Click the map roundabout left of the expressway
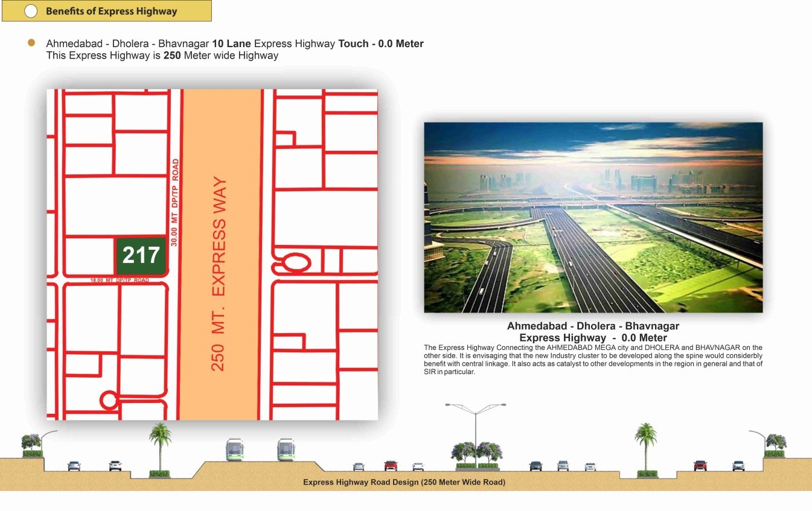Image resolution: width=812 pixels, height=511 pixels. coord(109,399)
